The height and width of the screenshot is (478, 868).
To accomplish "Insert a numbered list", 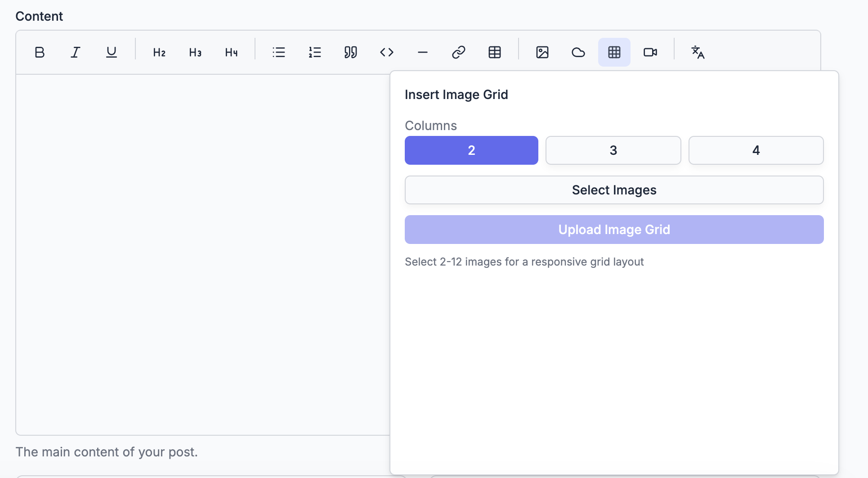I will (x=315, y=52).
